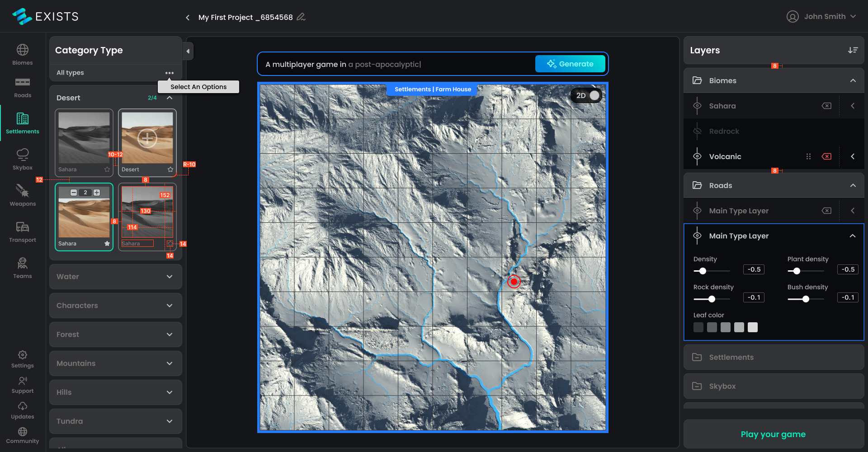This screenshot has height=452, width=868.
Task: Open the Skybox sidebar section
Action: [x=23, y=159]
